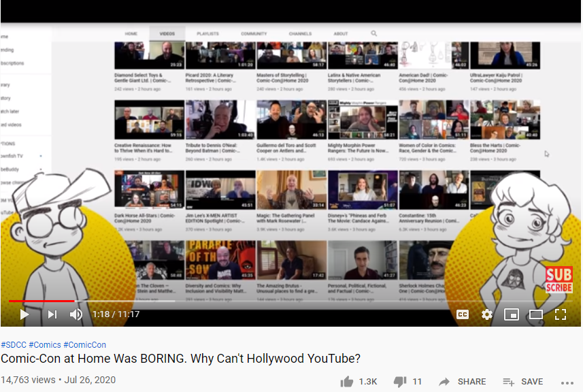Click the 14,763 views count
The height and width of the screenshot is (392, 583).
click(28, 380)
